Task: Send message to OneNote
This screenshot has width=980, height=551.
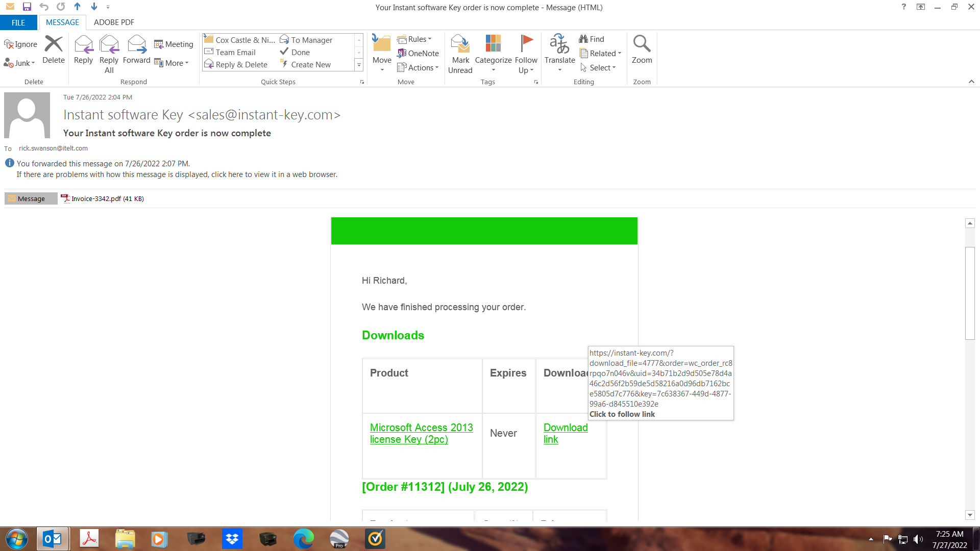Action: pyautogui.click(x=418, y=53)
